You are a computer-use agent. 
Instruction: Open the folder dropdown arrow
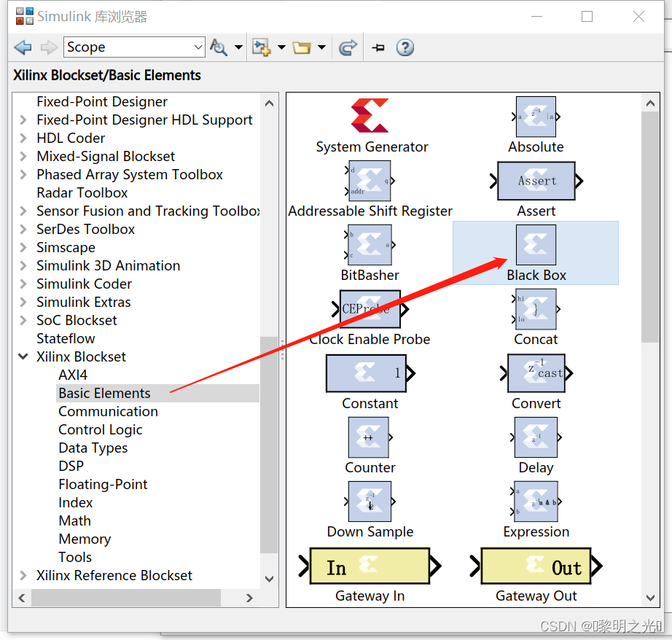point(322,47)
